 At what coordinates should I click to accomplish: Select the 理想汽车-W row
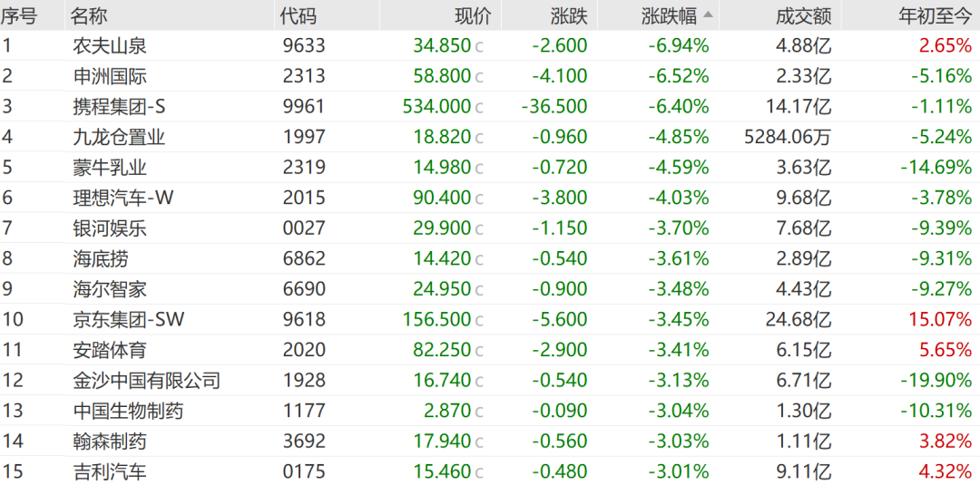coord(123,198)
